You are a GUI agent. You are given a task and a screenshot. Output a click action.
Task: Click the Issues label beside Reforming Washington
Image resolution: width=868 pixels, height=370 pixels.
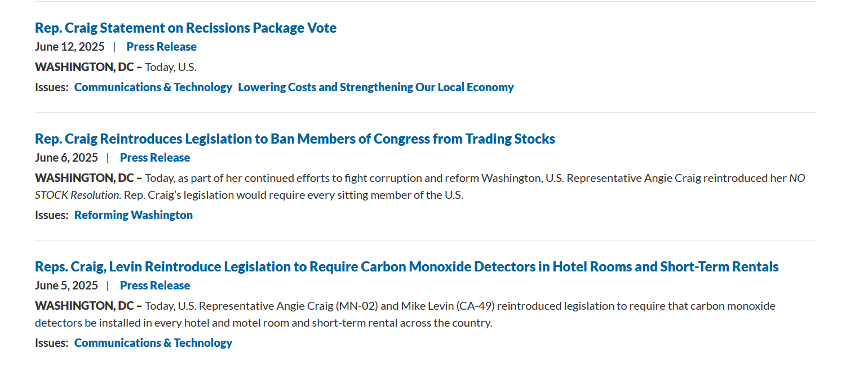[x=52, y=215]
